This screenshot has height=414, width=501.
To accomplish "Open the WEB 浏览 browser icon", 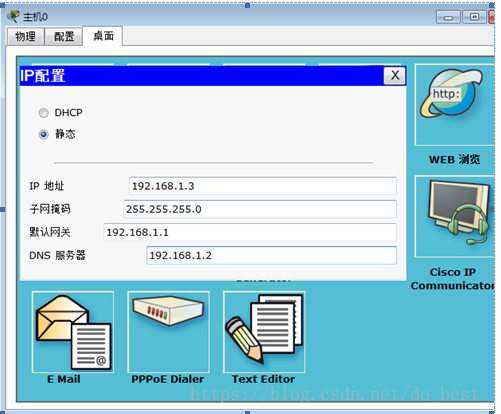I will click(x=455, y=105).
